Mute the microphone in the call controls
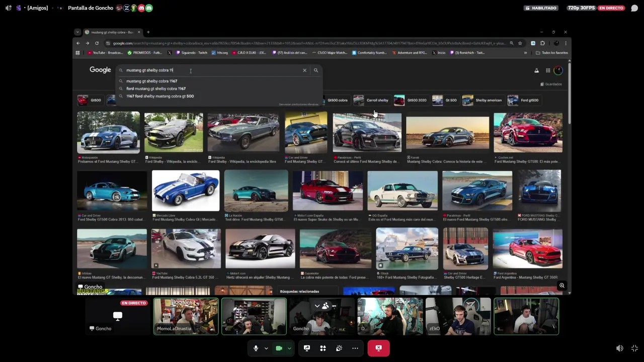The image size is (644, 362). click(x=256, y=348)
